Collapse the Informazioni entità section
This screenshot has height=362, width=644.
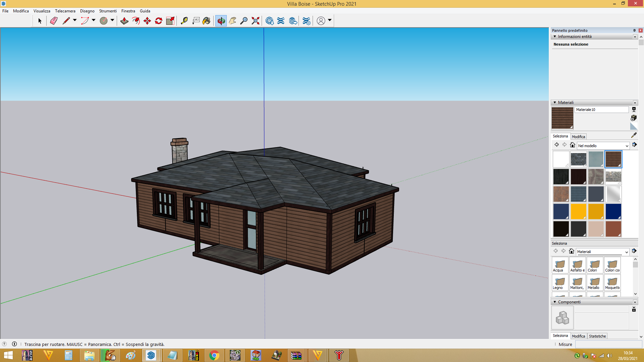(555, 37)
